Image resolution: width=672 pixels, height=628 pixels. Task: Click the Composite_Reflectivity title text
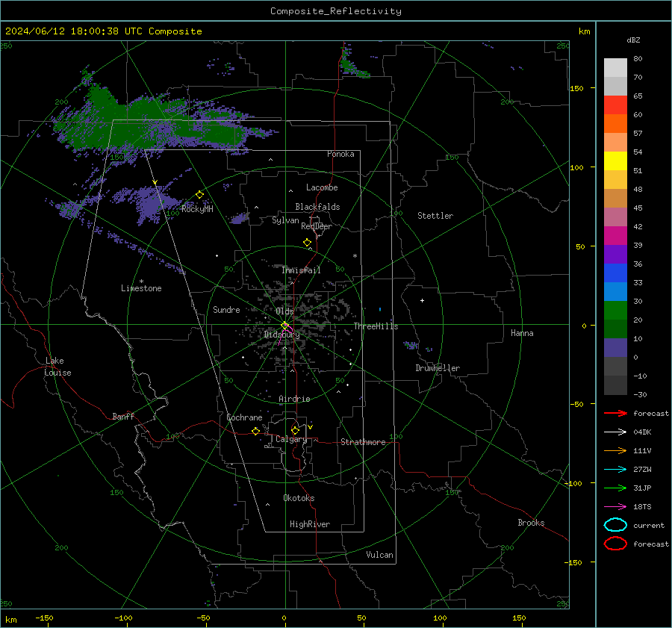[x=336, y=11]
